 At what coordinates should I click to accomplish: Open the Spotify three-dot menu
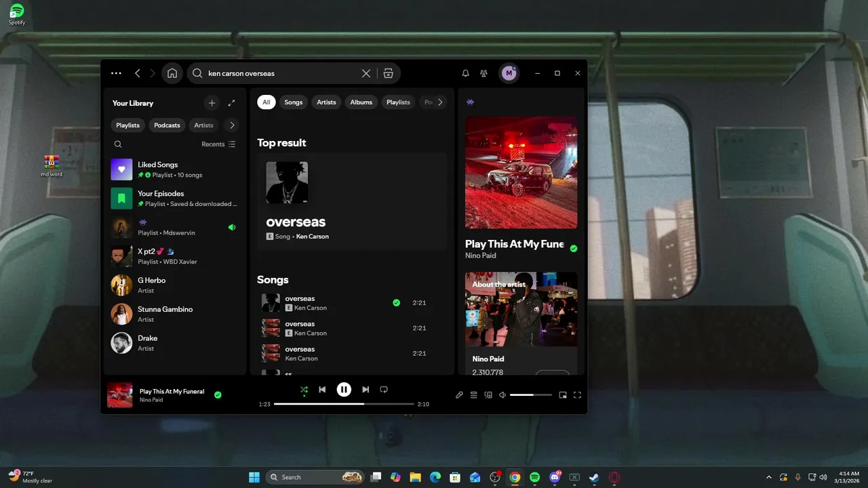(x=116, y=73)
